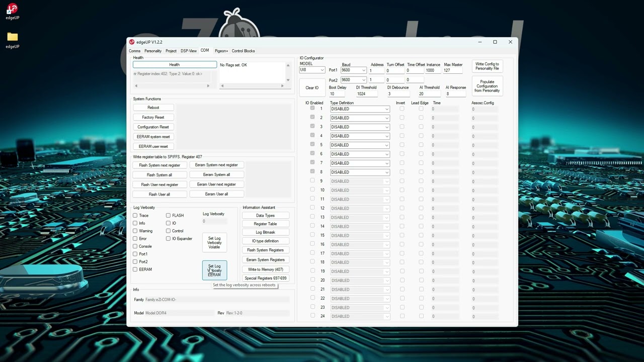Toggle the Invert checkbox for IO 1
This screenshot has width=644, height=362.
pos(401,109)
